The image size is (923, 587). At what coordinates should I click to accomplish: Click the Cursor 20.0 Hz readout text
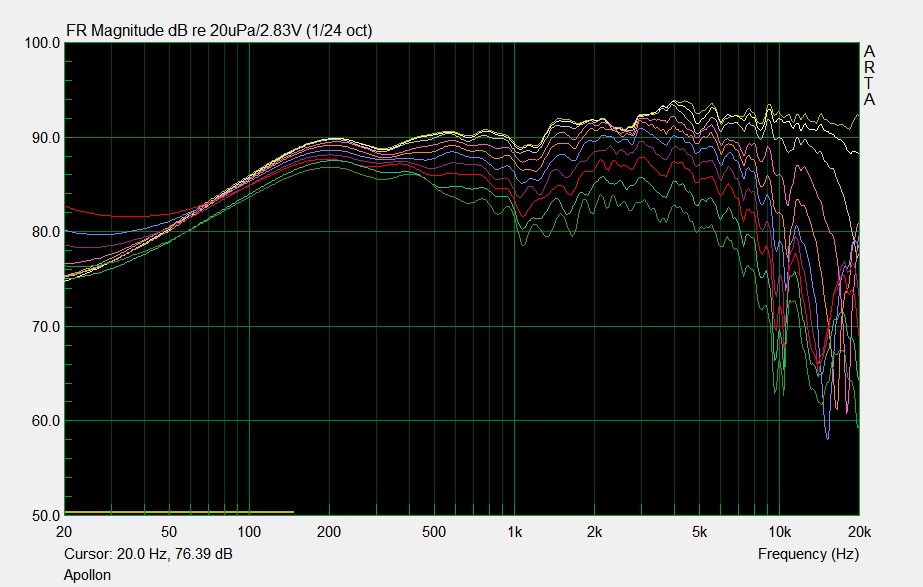pyautogui.click(x=149, y=554)
